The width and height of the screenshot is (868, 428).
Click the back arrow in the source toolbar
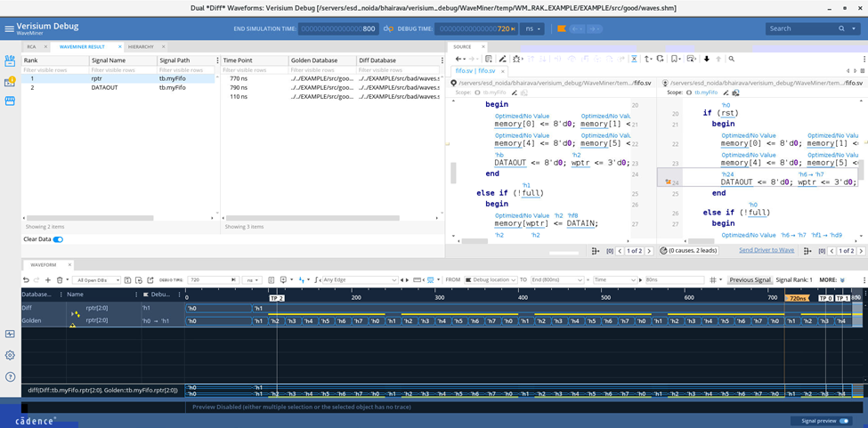click(x=459, y=59)
